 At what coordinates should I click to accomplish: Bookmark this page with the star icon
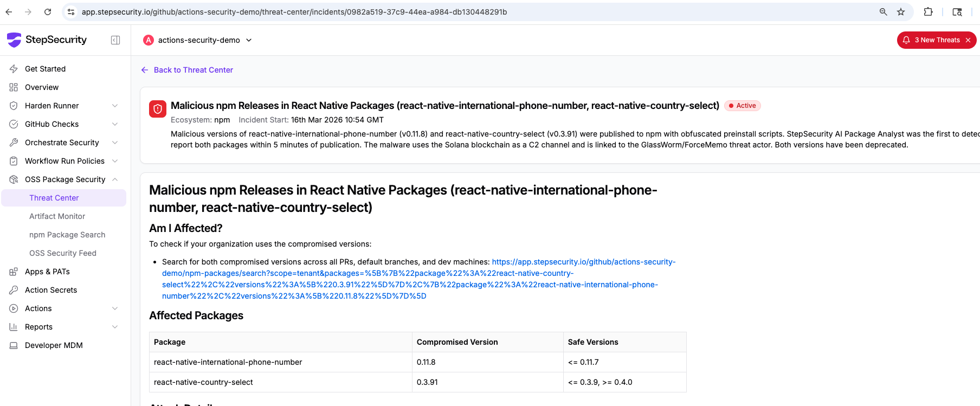[x=901, y=12]
